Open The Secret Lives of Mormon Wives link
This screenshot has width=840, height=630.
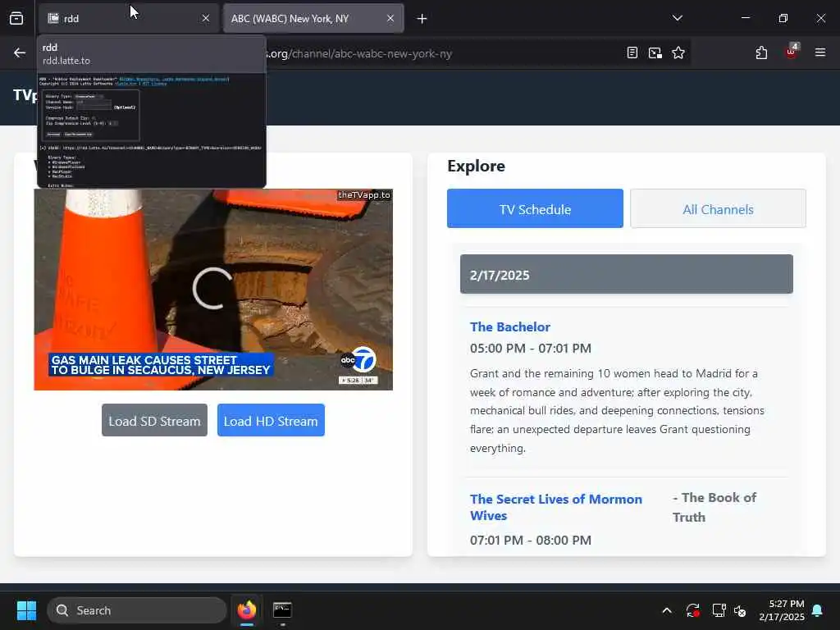[556, 507]
